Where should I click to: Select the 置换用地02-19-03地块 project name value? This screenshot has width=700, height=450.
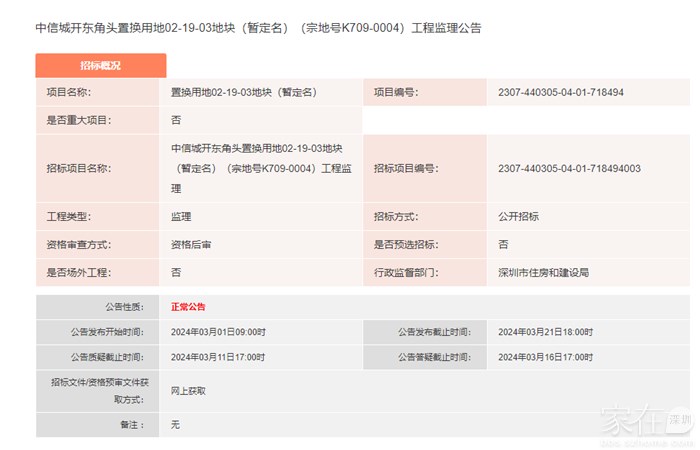pyautogui.click(x=243, y=92)
